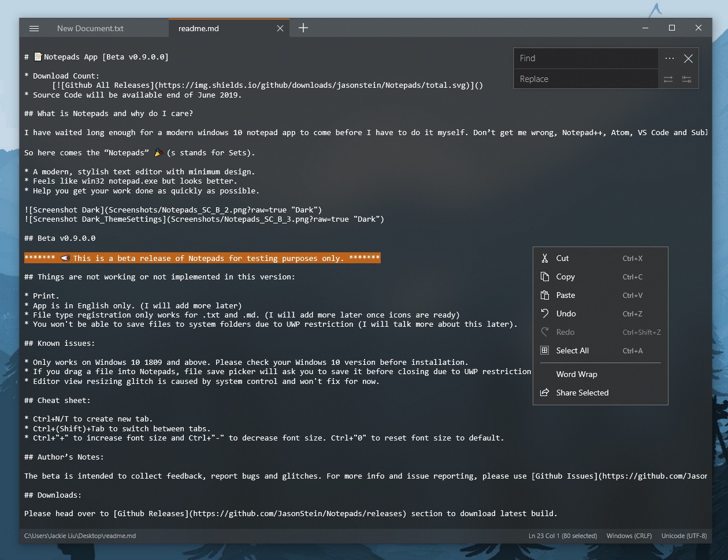
Task: Click the Replace input field
Action: 586,79
